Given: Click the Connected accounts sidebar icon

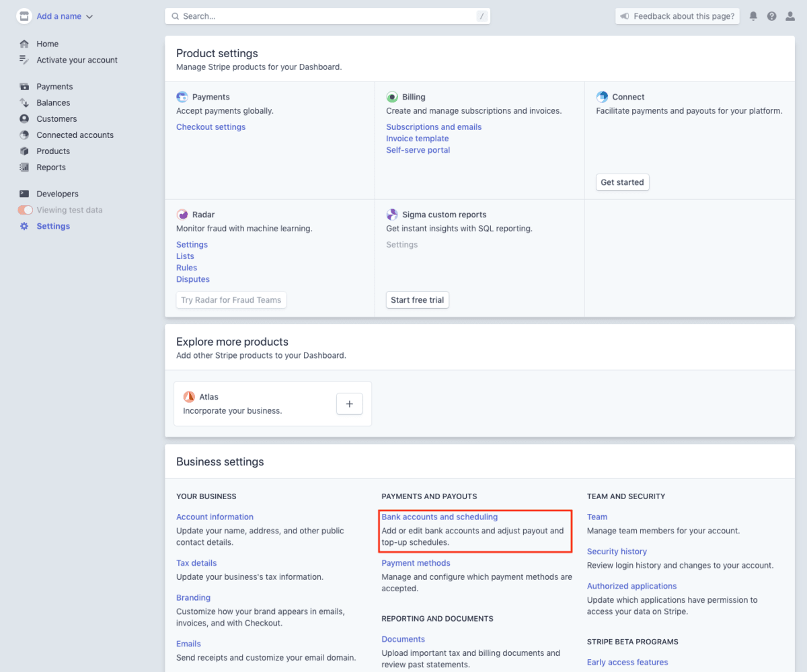Looking at the screenshot, I should point(24,135).
